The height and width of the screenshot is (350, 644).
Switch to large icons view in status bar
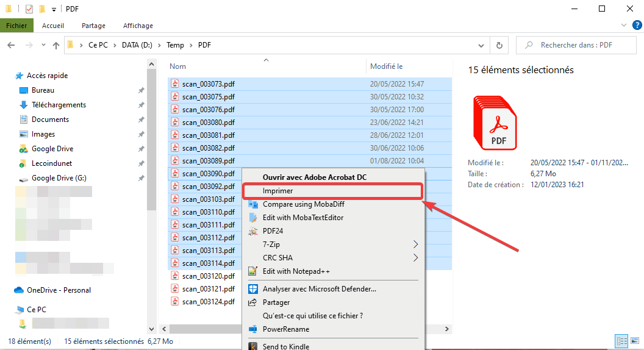click(634, 341)
